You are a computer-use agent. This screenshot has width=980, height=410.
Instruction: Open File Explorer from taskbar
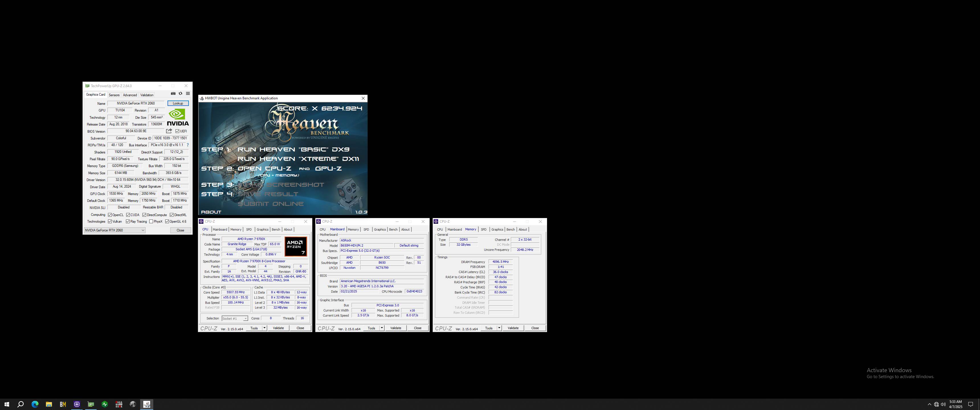(x=49, y=404)
